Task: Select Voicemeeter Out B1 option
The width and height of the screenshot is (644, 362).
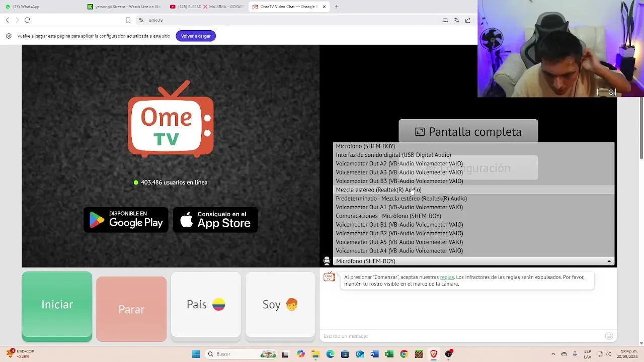Action: click(x=474, y=225)
